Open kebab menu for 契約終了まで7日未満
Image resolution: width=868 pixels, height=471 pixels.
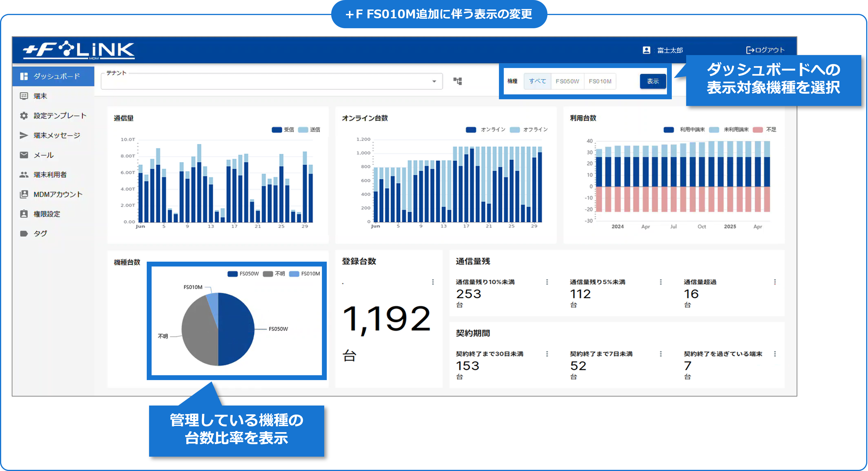coord(661,353)
